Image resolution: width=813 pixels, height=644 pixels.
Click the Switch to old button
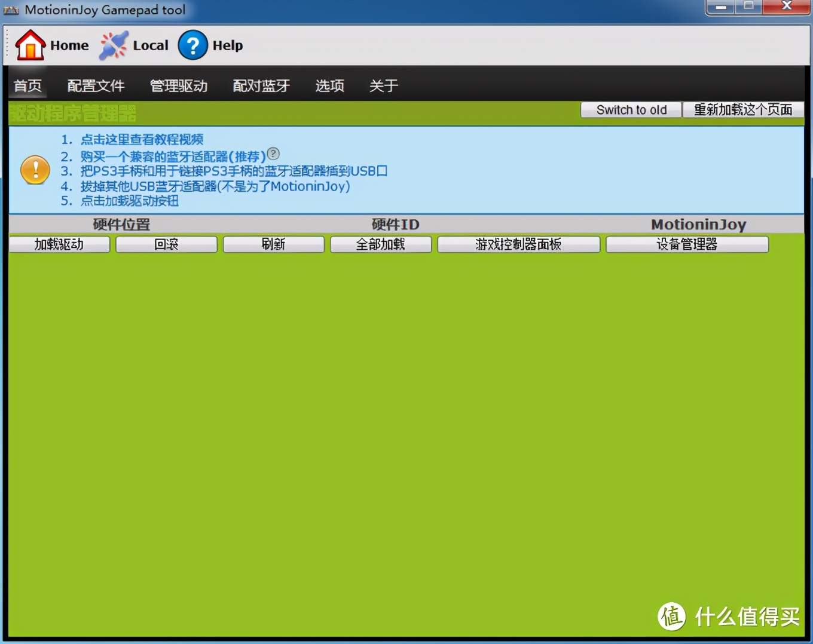631,110
